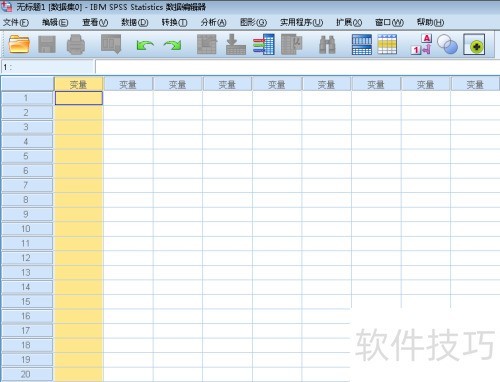Select row header 15
The width and height of the screenshot is (500, 382).
pos(27,301)
